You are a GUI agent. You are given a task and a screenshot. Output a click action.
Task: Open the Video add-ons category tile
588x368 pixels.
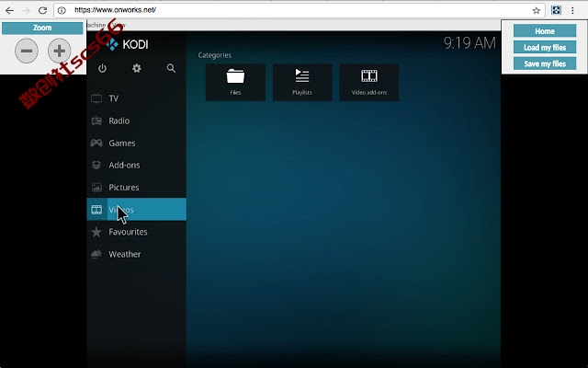pyautogui.click(x=369, y=82)
